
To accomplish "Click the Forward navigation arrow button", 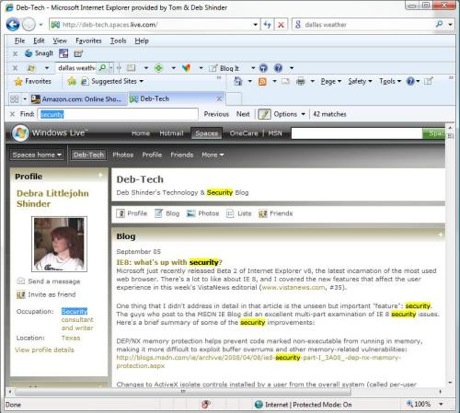I will (x=29, y=25).
